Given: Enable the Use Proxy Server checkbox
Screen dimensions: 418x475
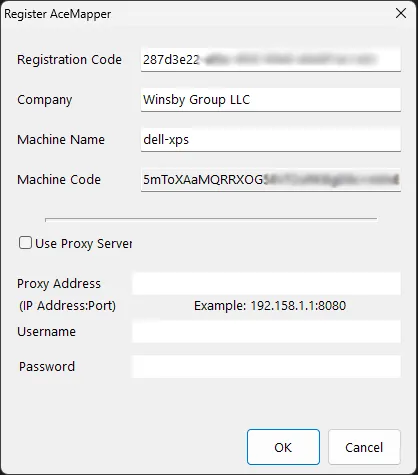Looking at the screenshot, I should point(25,243).
